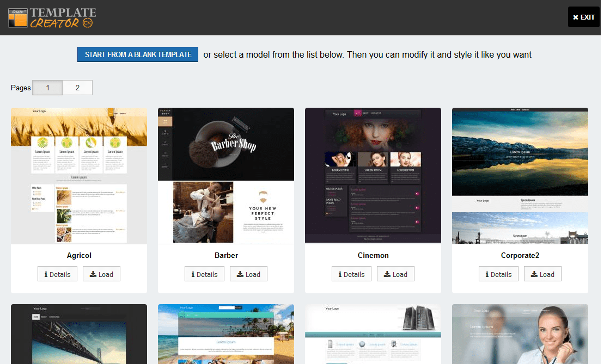Go to page 2 of templates
The image size is (610, 364).
click(x=77, y=88)
